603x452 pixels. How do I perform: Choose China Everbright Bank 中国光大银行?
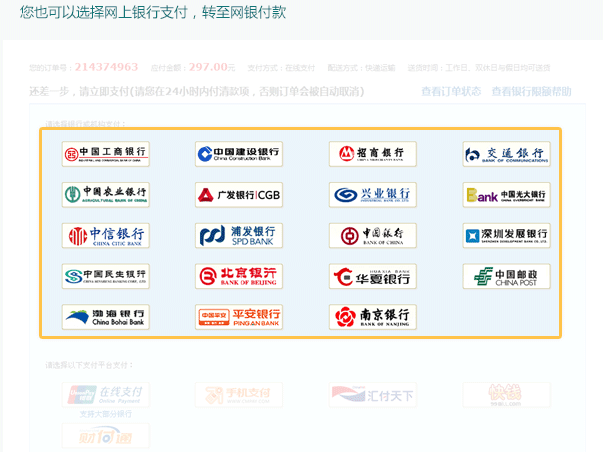(506, 195)
